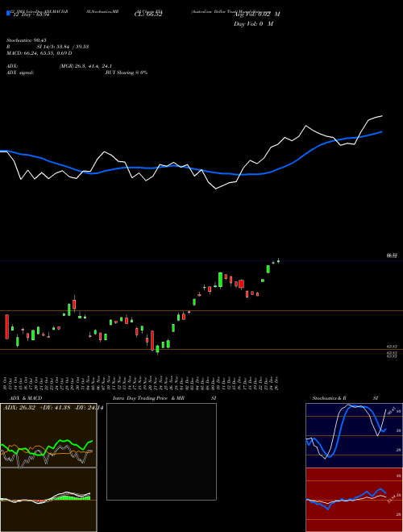403x532 pixels.
Task: Open the red RSI mini chart
Action: (354, 500)
